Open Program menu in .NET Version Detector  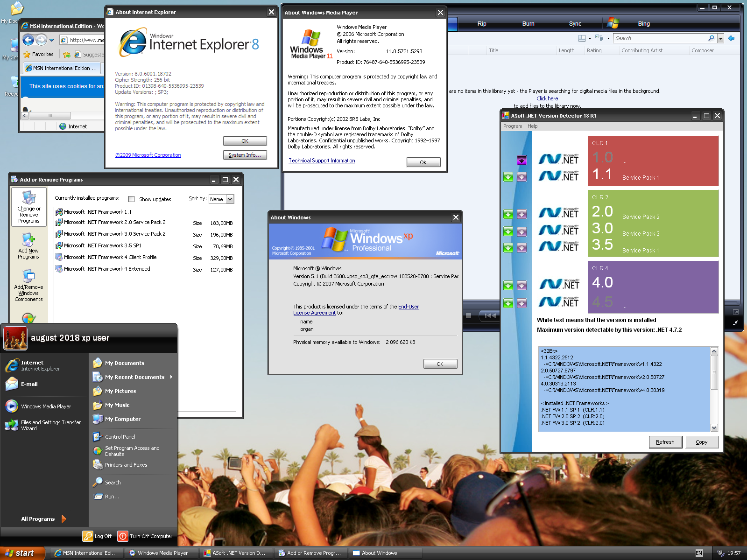coord(513,126)
